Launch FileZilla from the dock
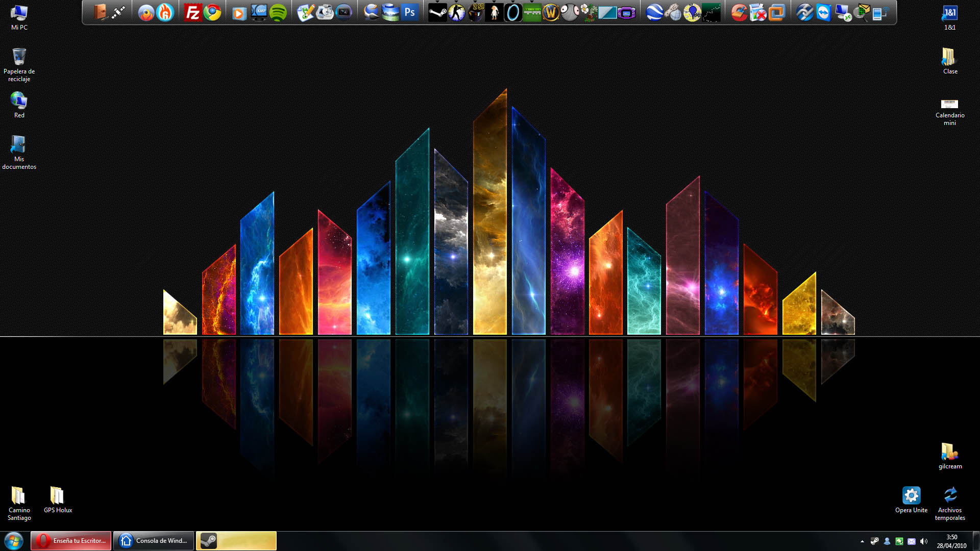The width and height of the screenshot is (980, 551). [192, 12]
